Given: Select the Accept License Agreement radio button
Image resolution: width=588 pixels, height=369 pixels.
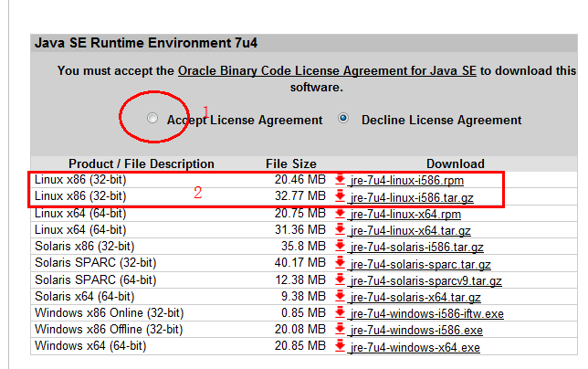Looking at the screenshot, I should (x=152, y=119).
